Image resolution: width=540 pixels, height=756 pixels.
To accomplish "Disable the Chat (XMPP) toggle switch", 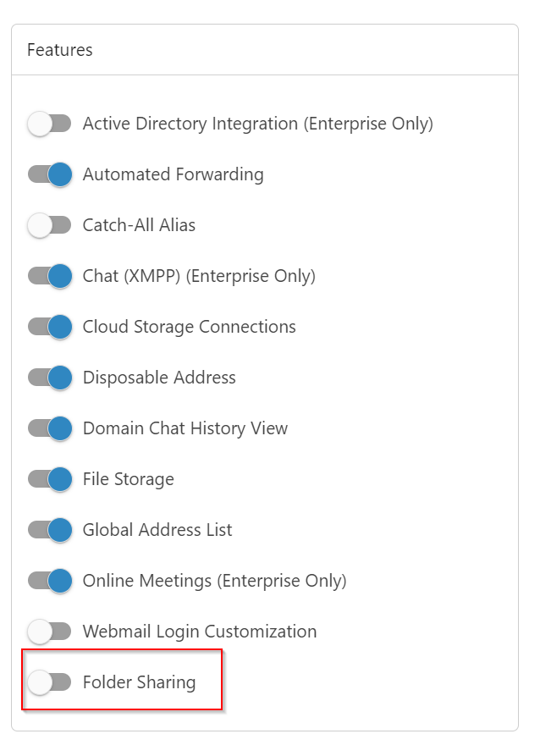I will coord(49,276).
